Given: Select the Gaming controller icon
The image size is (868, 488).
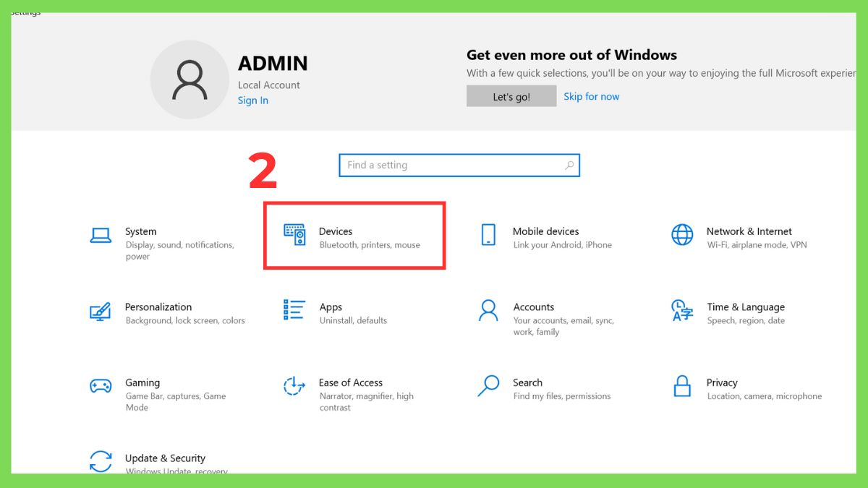Looking at the screenshot, I should click(101, 385).
